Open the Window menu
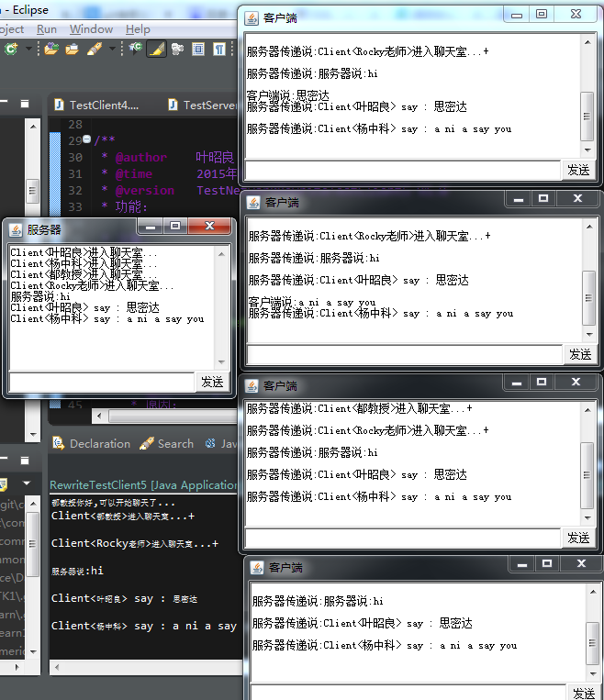Image resolution: width=604 pixels, height=700 pixels. tap(91, 29)
